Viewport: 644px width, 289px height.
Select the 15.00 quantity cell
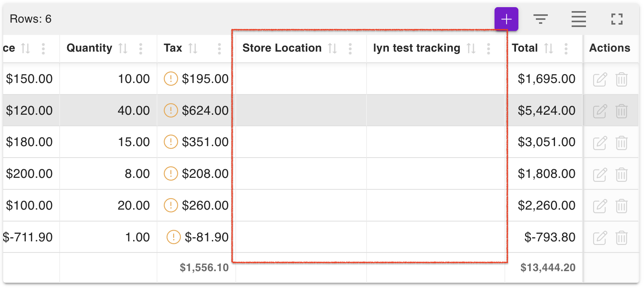coord(108,142)
